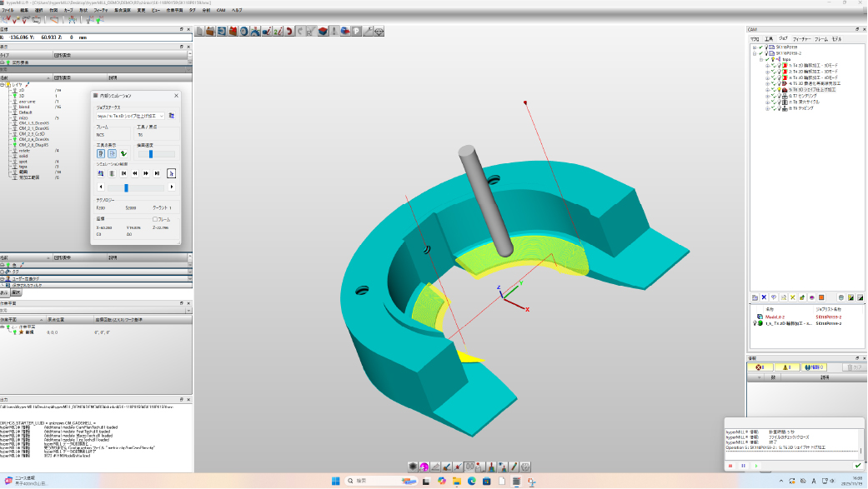Click the green play button in calculation popup
Image resolution: width=868 pixels, height=489 pixels.
pyautogui.click(x=756, y=466)
